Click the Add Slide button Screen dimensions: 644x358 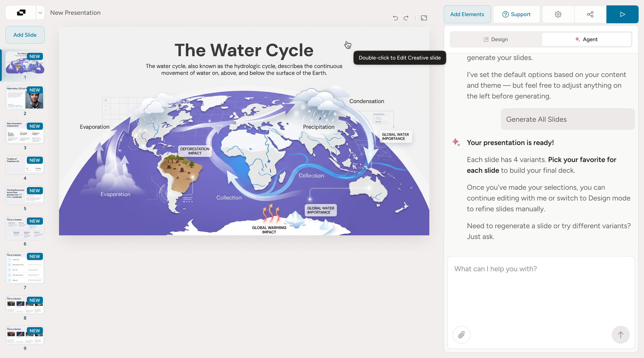(25, 35)
